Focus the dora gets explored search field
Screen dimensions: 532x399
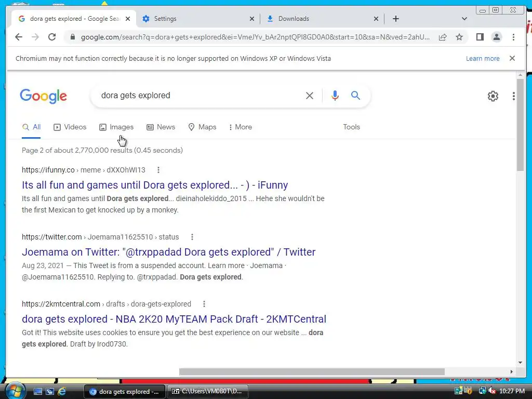[x=200, y=96]
